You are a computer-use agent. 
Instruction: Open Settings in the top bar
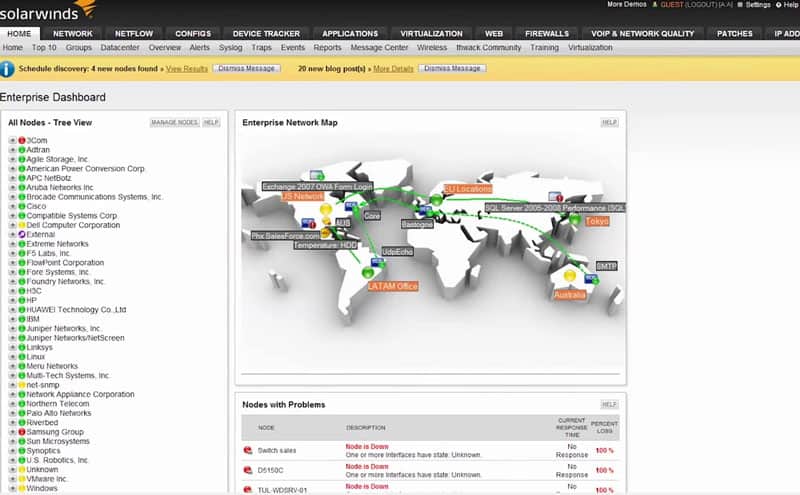[758, 5]
